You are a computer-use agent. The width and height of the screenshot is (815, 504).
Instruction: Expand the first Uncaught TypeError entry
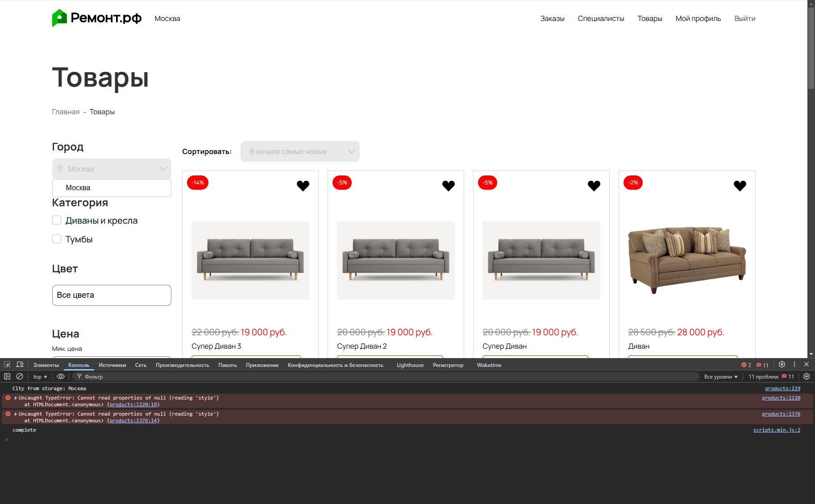pyautogui.click(x=16, y=398)
